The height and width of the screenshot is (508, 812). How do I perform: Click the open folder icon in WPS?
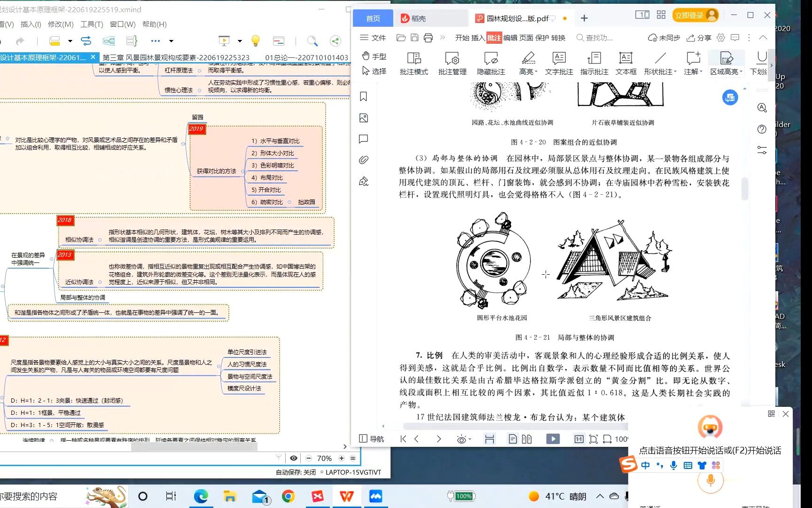(x=401, y=38)
